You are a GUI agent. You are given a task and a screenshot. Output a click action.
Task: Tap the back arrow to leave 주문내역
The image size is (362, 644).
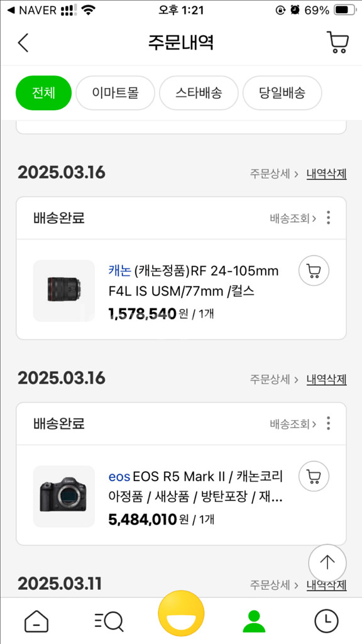click(23, 43)
